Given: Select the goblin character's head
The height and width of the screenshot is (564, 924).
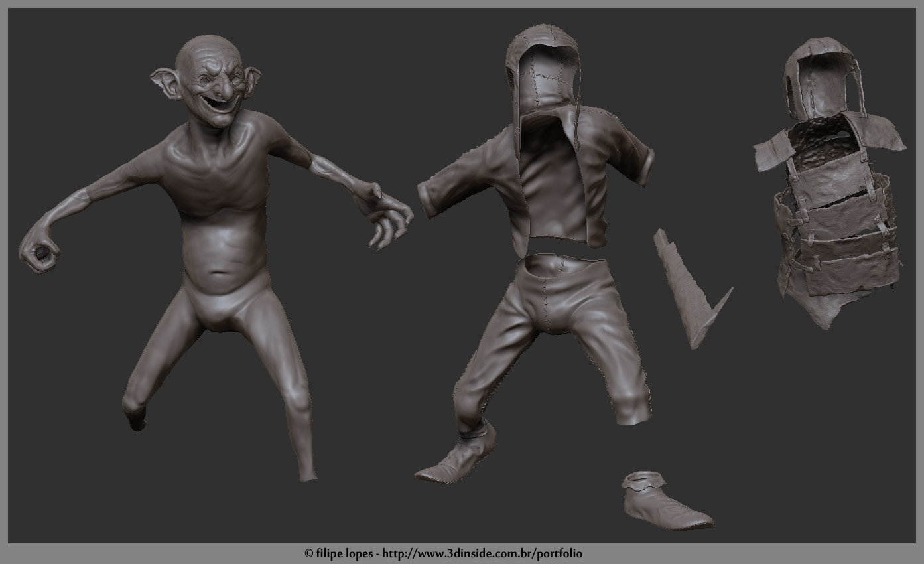Looking at the screenshot, I should click(209, 80).
